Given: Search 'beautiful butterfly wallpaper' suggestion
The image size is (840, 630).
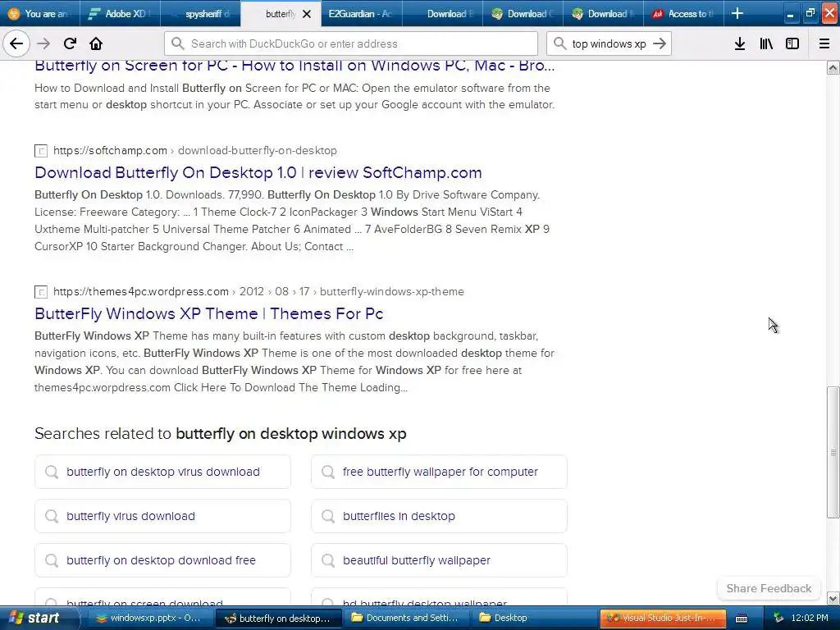Looking at the screenshot, I should pyautogui.click(x=440, y=560).
